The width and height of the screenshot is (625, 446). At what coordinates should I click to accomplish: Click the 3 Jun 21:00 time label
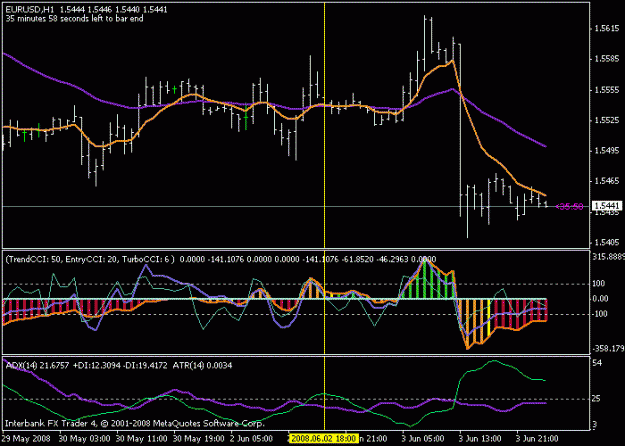pyautogui.click(x=537, y=439)
